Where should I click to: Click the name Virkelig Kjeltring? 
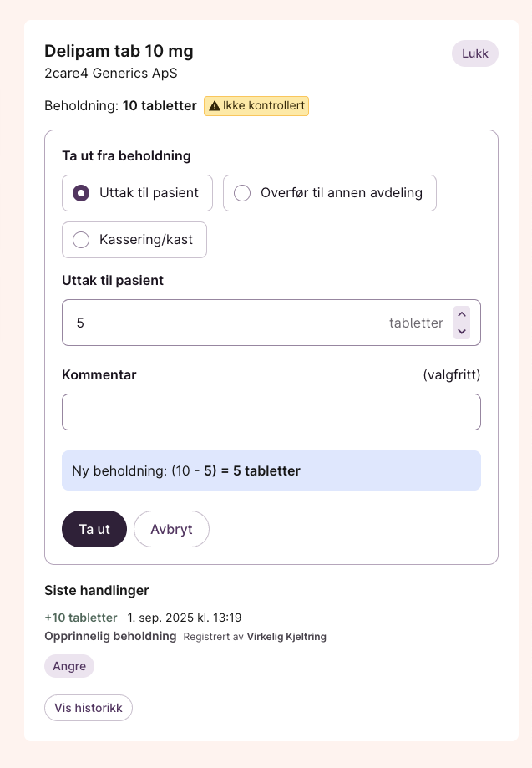[286, 637]
